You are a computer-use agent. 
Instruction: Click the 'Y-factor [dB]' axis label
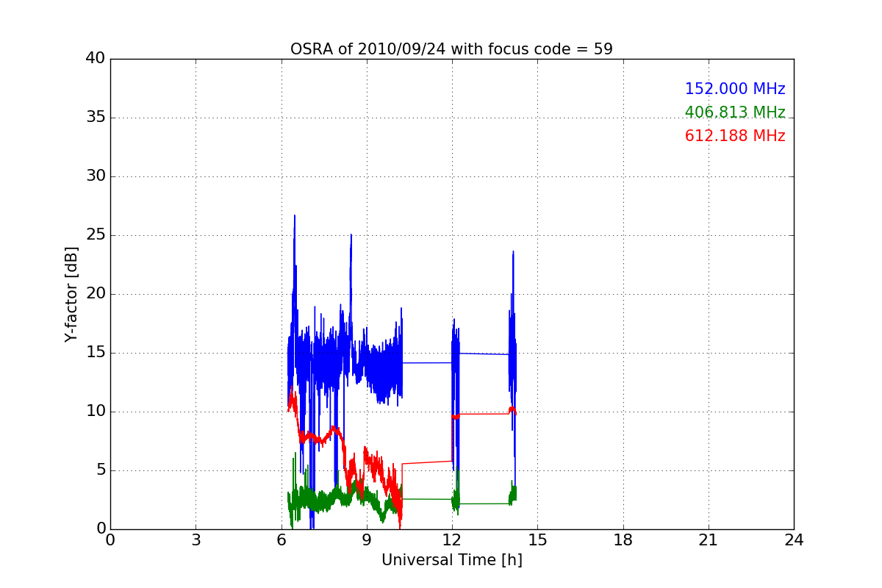(71, 294)
